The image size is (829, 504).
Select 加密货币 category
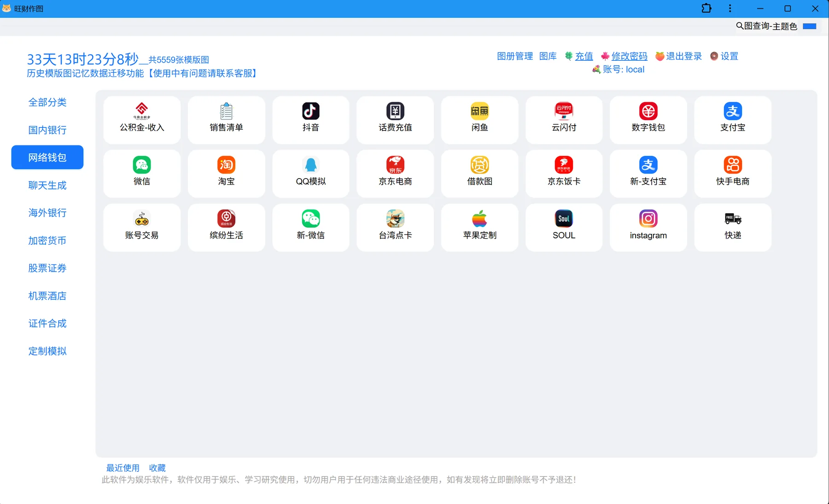[47, 240]
